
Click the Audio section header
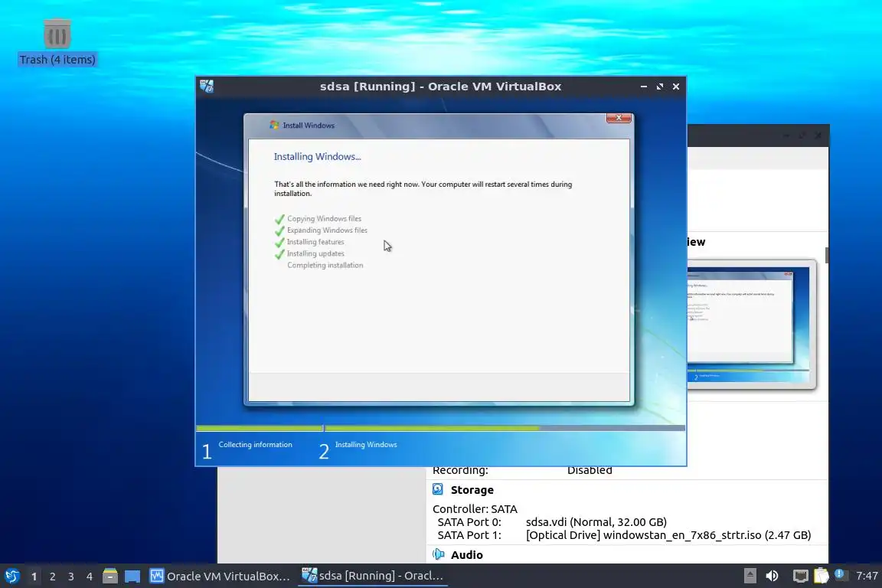coord(466,555)
